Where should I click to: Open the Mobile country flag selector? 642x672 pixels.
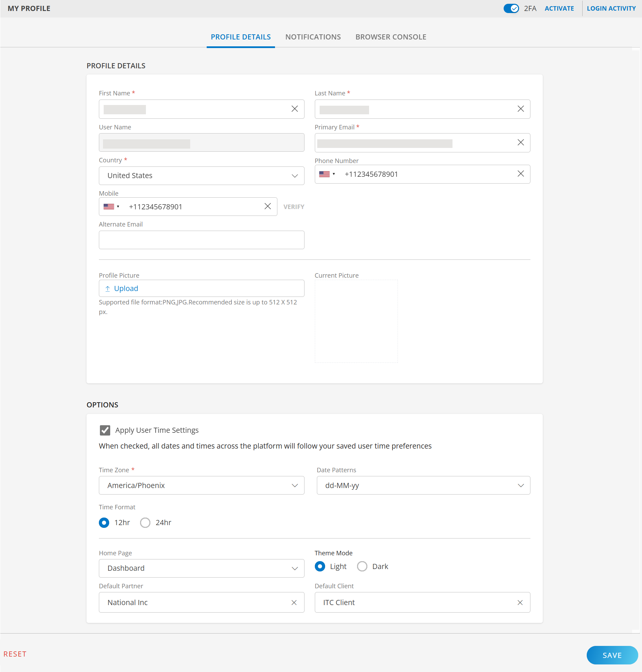coord(111,207)
